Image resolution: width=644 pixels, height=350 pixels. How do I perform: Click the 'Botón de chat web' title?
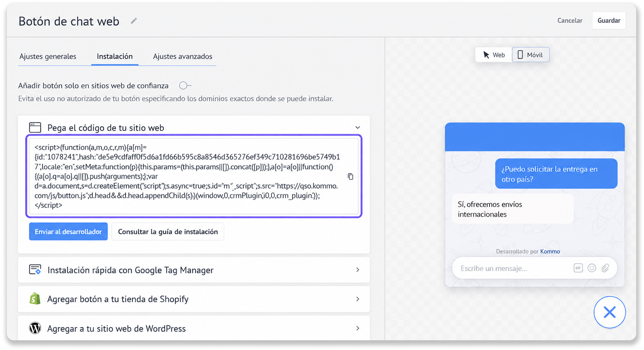tap(69, 21)
